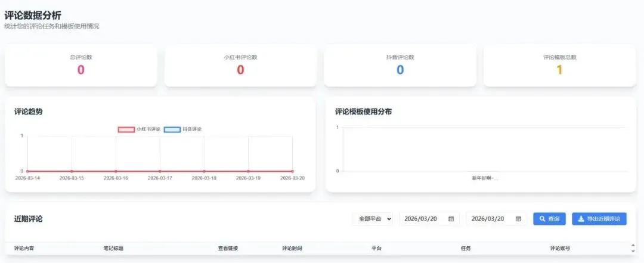Click the 2026-03-15 axis label

72,178
